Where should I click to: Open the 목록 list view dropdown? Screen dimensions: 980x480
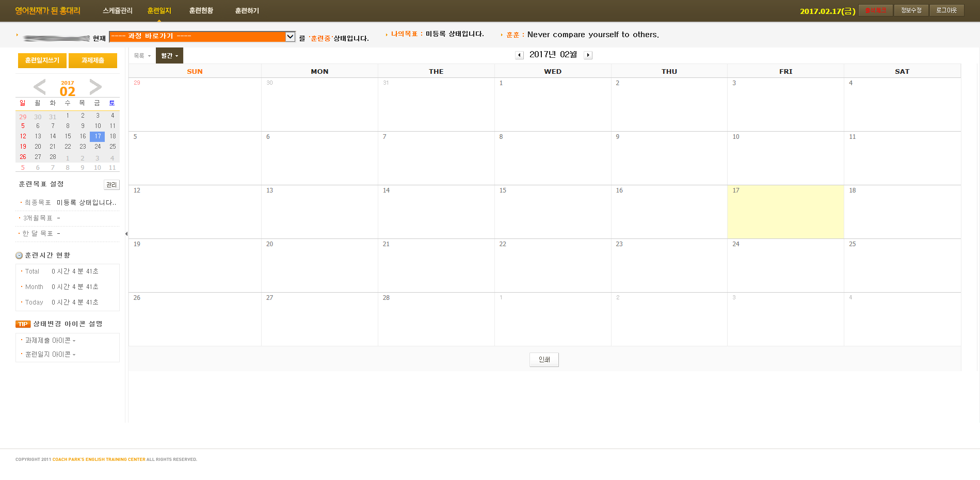coord(142,56)
